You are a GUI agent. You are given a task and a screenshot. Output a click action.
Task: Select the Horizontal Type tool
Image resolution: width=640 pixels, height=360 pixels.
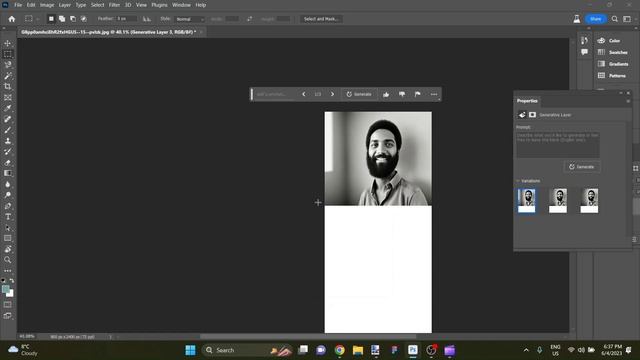click(x=8, y=217)
